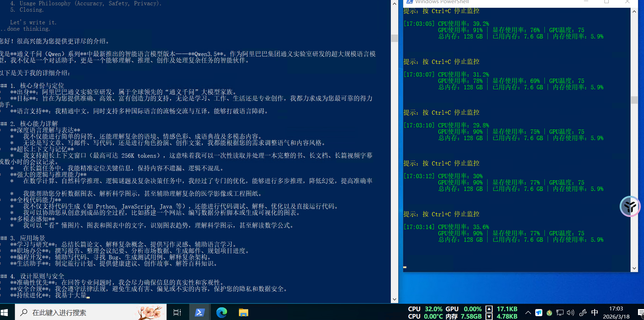
Task: Click scroll-up arrow in left terminal
Action: [x=394, y=4]
